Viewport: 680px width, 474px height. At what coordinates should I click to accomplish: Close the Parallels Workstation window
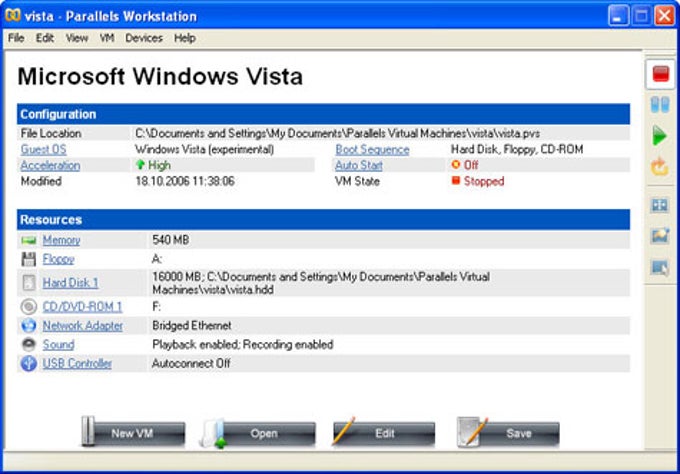point(664,16)
